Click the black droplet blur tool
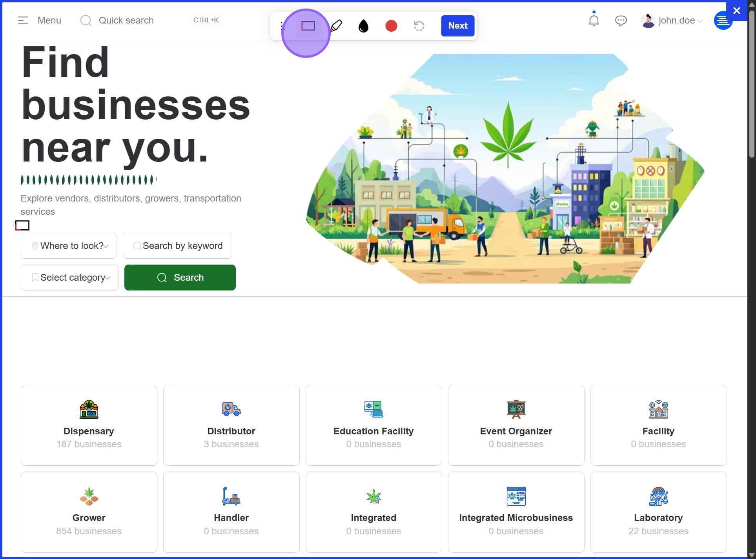Screen dimensions: 756x559 pos(363,26)
